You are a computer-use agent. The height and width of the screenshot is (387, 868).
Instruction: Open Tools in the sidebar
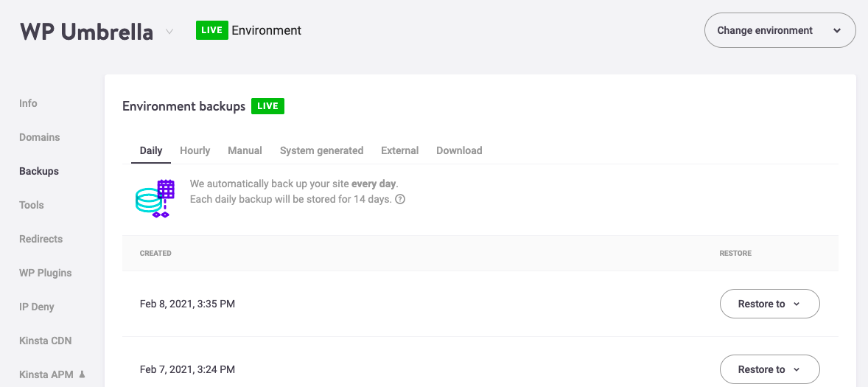point(32,205)
